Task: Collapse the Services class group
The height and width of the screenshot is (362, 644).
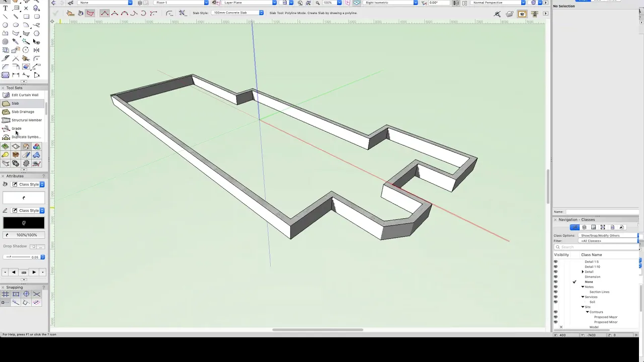Action: [583, 297]
